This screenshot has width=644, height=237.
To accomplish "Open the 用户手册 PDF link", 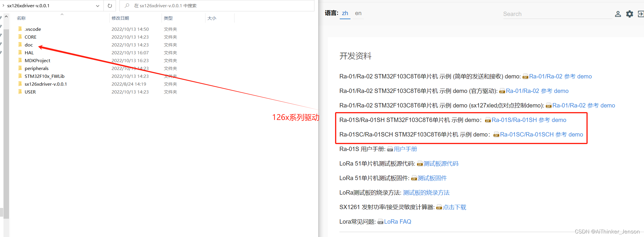I will click(405, 149).
